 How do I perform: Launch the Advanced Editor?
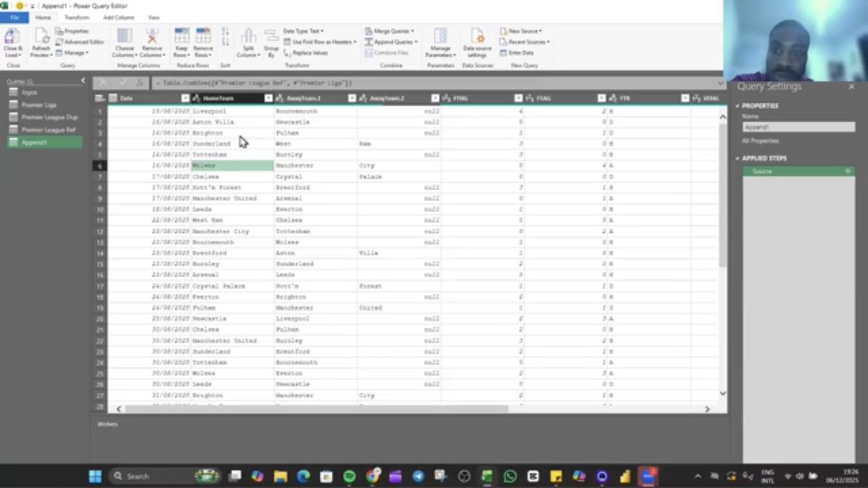pos(80,42)
